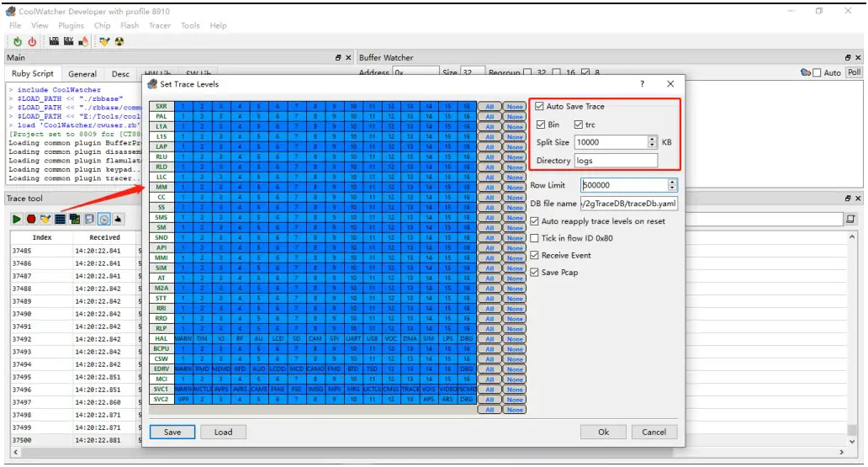
Task: Toggle the Save Pcap checkbox
Action: tap(534, 273)
